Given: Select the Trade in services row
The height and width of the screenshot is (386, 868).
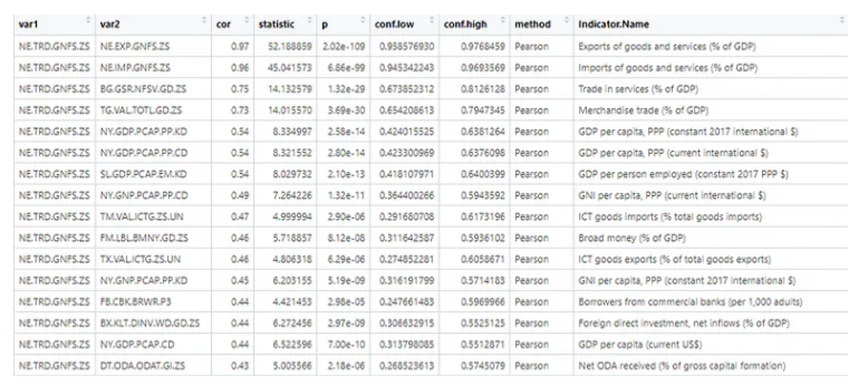Looking at the screenshot, I should [x=431, y=89].
